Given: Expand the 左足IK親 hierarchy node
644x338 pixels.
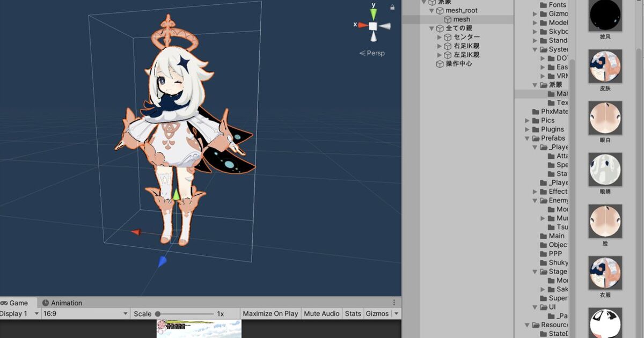Looking at the screenshot, I should tap(440, 55).
